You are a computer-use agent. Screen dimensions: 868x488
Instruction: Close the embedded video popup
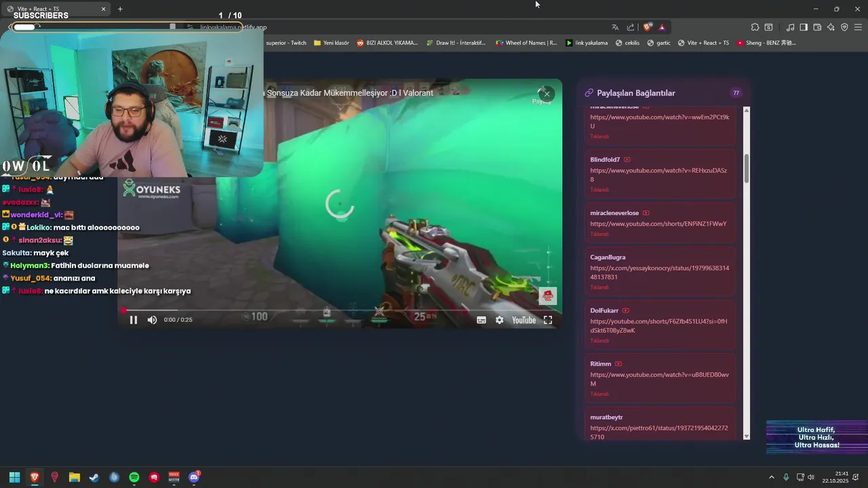click(547, 94)
